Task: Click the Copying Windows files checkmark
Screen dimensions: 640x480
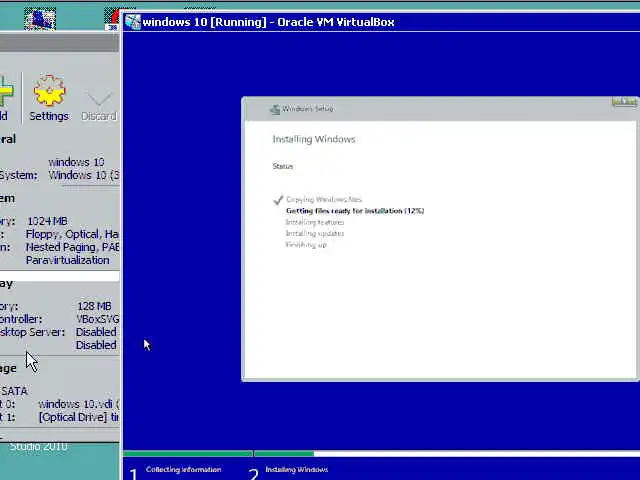Action: tap(278, 200)
